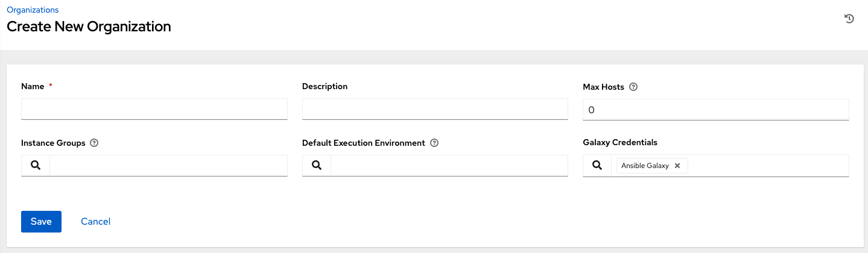
Task: Open Instance Groups search lookup
Action: coord(36,166)
